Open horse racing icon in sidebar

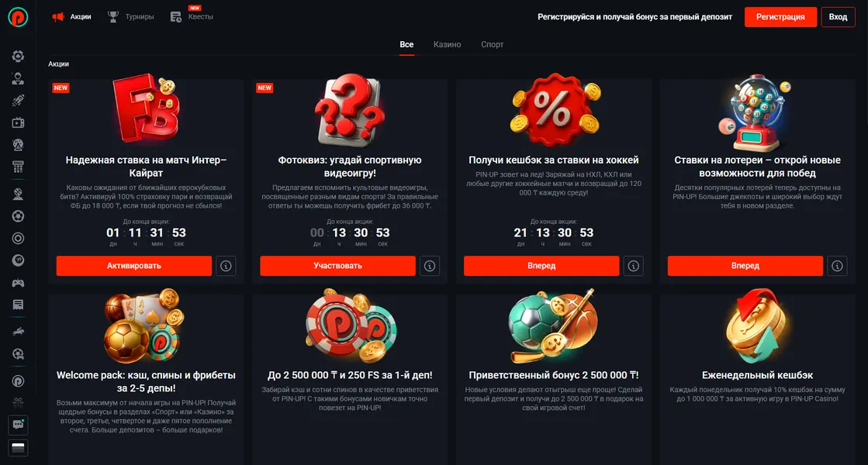pos(18,332)
